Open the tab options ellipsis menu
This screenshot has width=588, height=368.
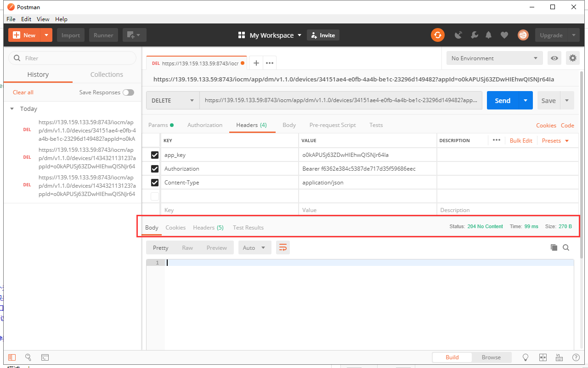point(270,63)
